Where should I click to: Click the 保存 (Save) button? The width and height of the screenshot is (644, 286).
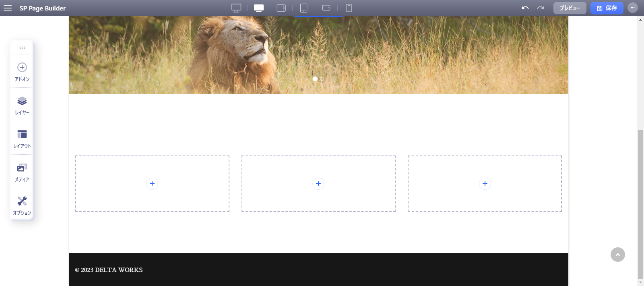607,8
